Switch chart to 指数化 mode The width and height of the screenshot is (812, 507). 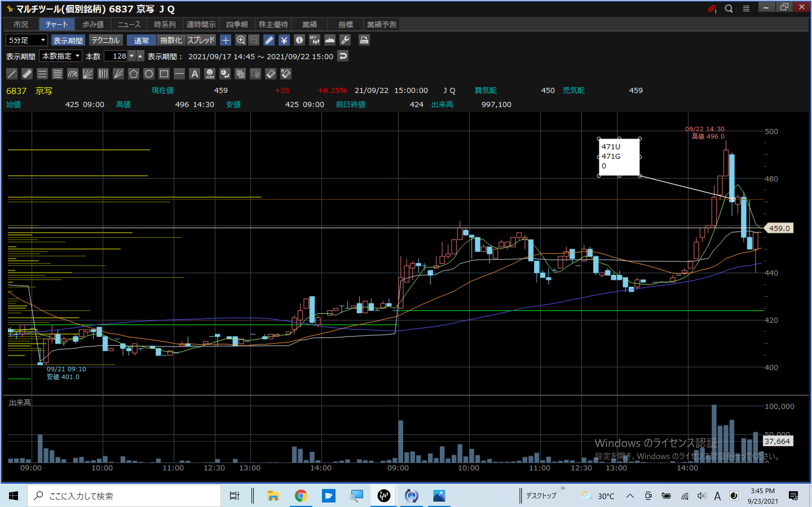(171, 40)
